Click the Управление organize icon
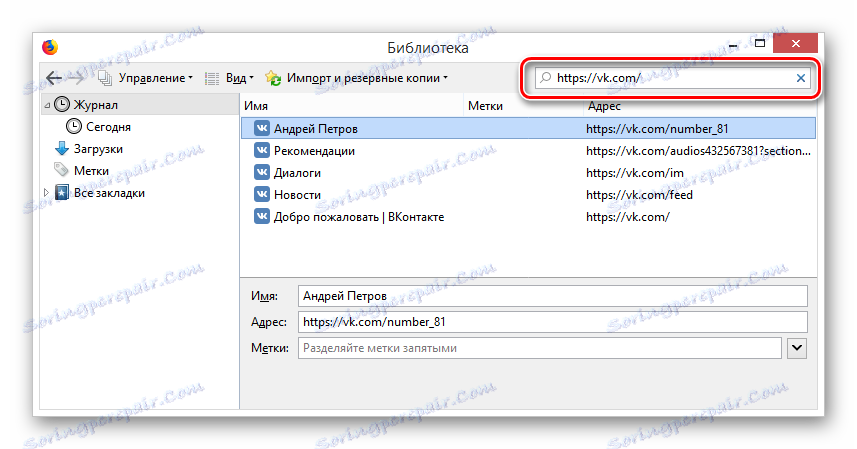Viewport: 857px width, 449px height. pyautogui.click(x=105, y=78)
